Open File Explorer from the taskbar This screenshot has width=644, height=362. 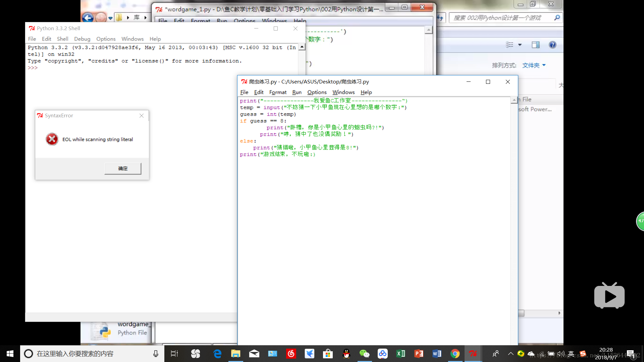[236, 354]
